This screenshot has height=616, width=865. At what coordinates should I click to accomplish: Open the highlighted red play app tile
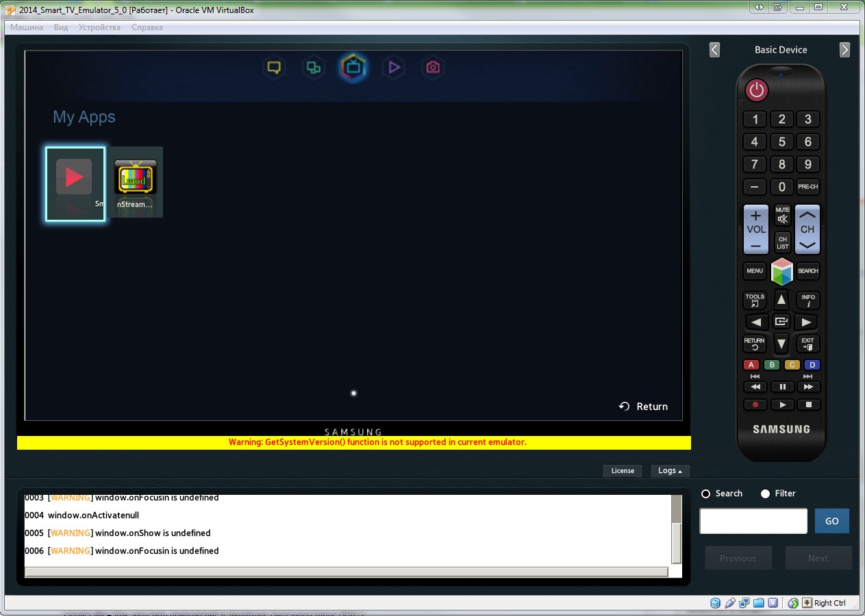(x=75, y=183)
